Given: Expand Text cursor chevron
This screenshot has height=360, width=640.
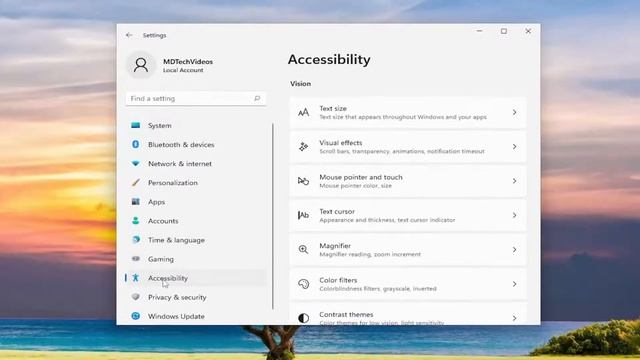Looking at the screenshot, I should (514, 215).
